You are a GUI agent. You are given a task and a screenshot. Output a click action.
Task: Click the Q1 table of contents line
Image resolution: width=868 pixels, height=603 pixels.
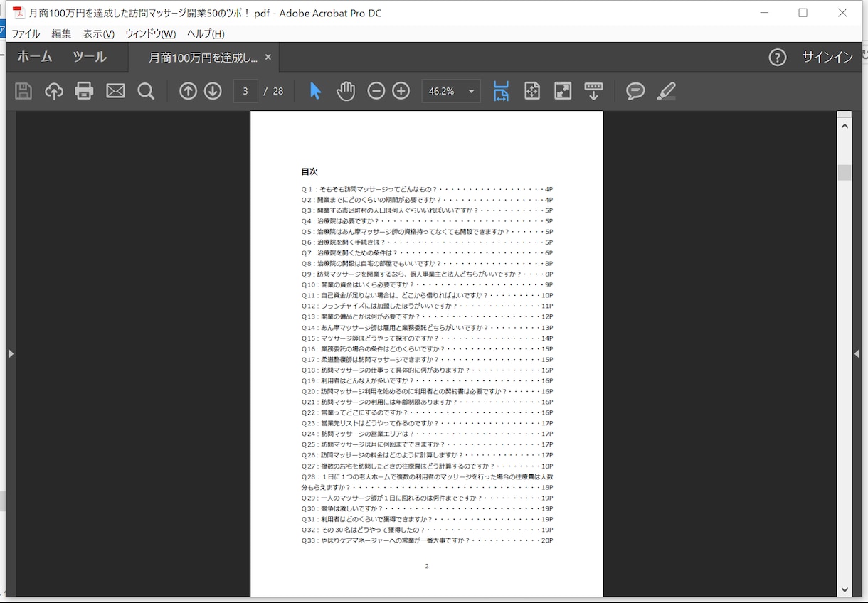(427, 189)
